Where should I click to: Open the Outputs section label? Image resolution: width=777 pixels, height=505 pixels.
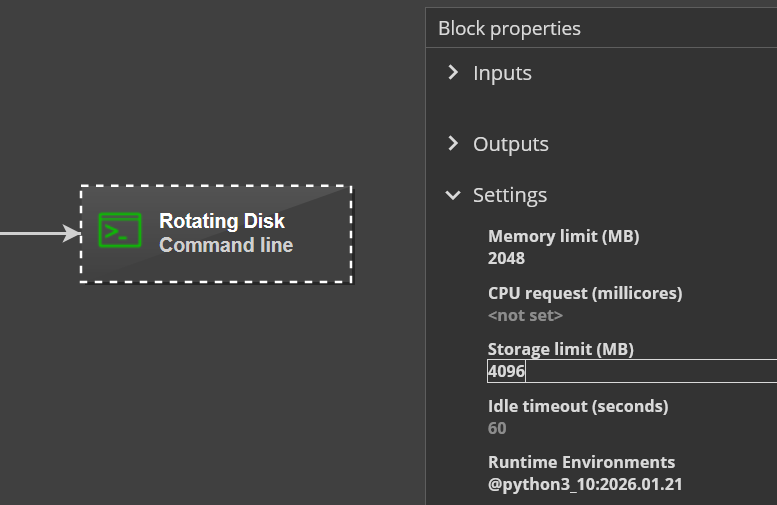pos(510,144)
